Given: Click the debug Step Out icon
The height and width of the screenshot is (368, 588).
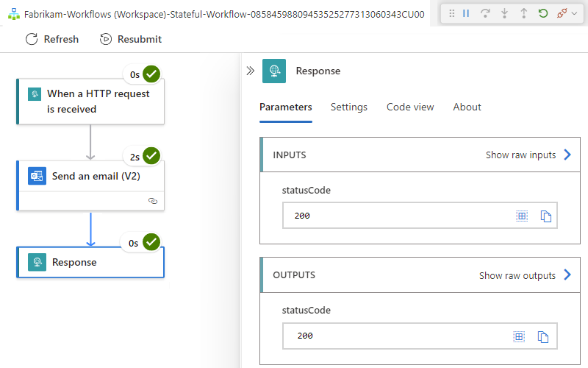Looking at the screenshot, I should coord(524,13).
